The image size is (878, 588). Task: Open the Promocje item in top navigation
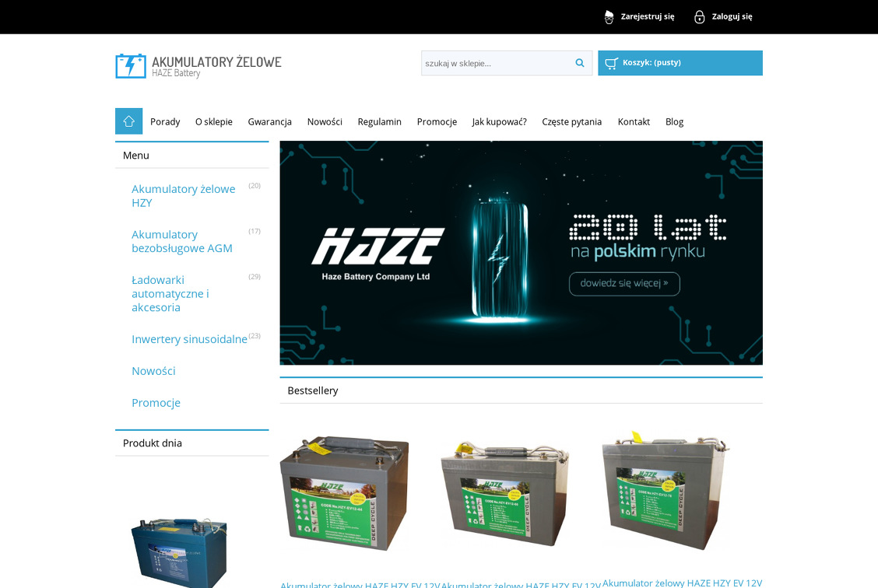point(437,122)
